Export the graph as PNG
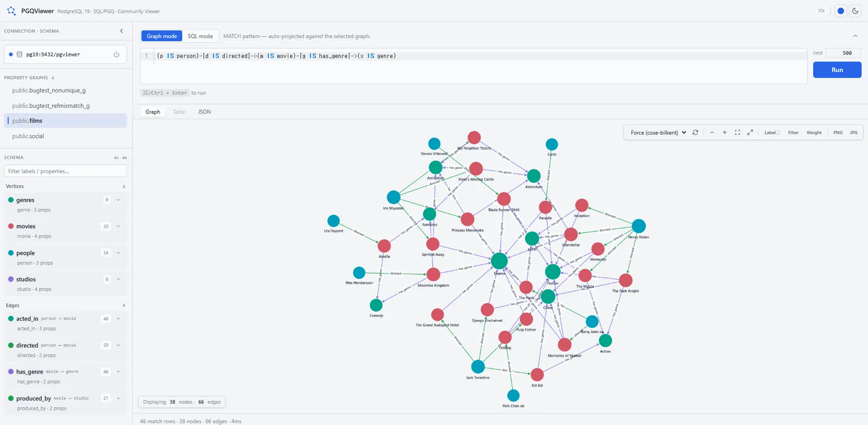868x425 pixels. [x=838, y=132]
